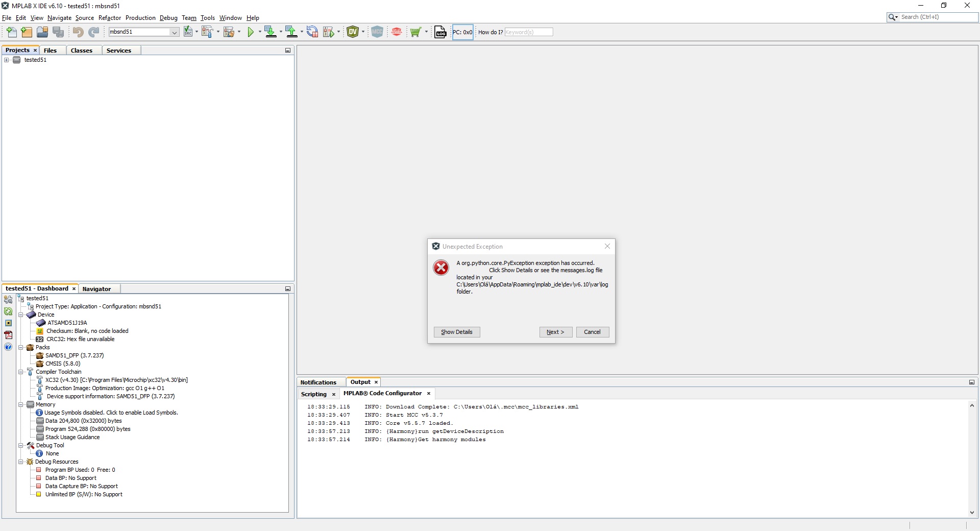Collapse the Device node in dashboard
Viewport: 980px width, 531px height.
pos(21,315)
